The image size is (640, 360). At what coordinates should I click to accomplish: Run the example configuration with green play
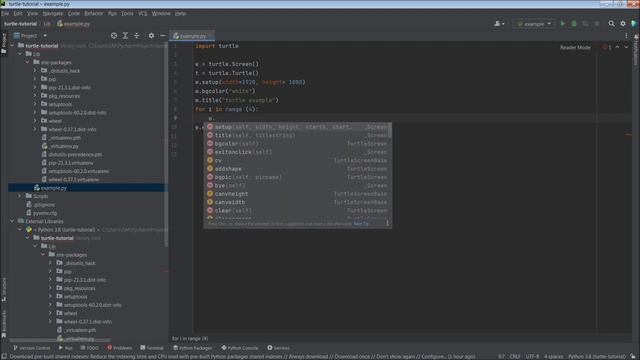pyautogui.click(x=562, y=24)
